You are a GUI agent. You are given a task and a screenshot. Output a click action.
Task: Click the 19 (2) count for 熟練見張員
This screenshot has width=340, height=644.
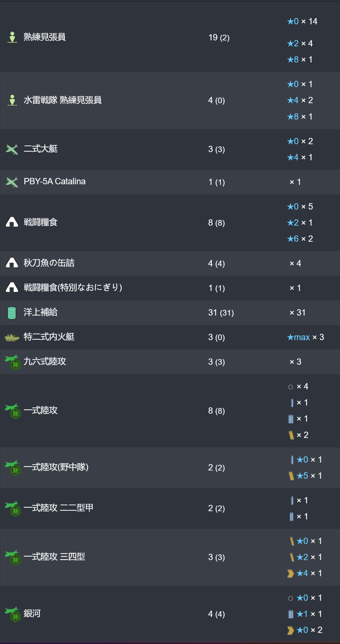point(219,38)
